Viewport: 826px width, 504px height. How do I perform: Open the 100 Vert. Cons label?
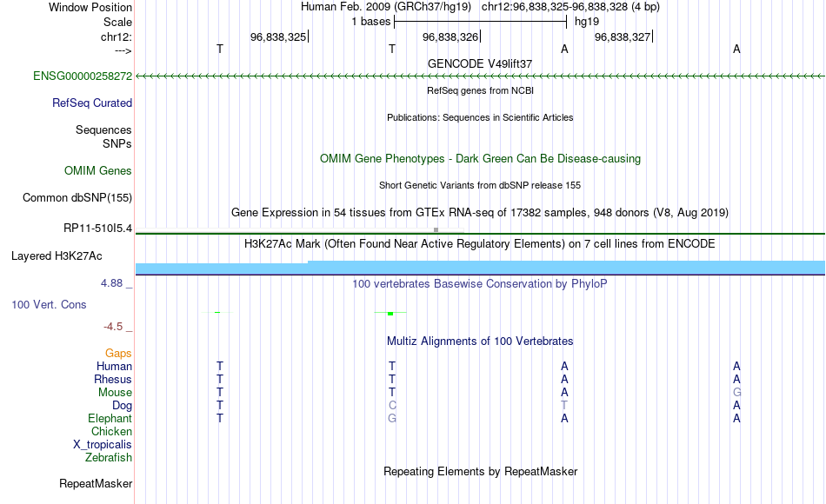click(x=49, y=304)
